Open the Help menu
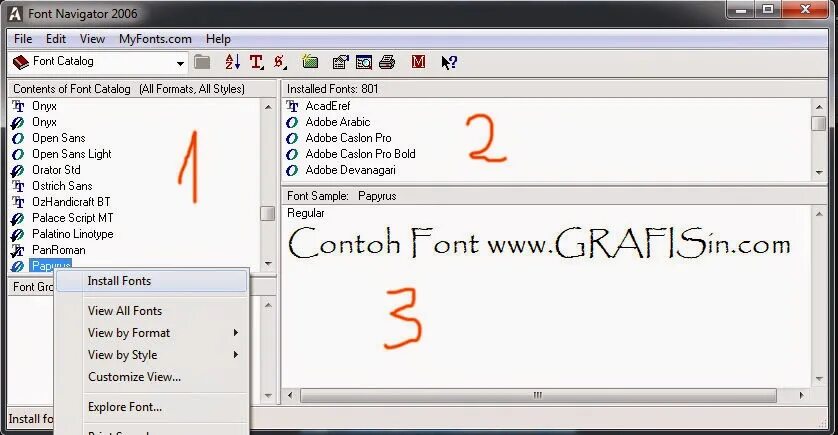The height and width of the screenshot is (435, 838). [218, 39]
